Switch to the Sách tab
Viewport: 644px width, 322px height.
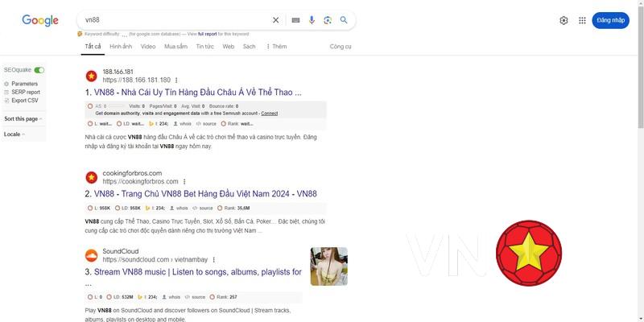pos(249,47)
